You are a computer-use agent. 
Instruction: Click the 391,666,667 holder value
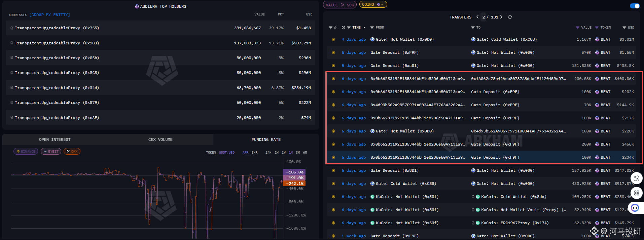point(247,28)
